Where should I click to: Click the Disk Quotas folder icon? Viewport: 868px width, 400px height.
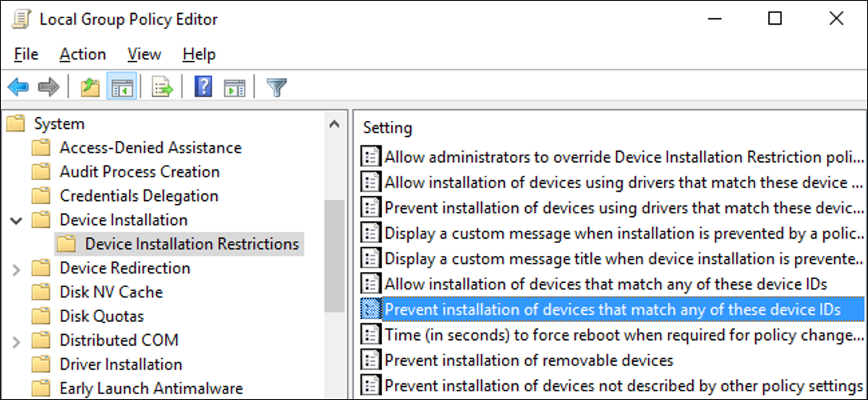tap(41, 316)
